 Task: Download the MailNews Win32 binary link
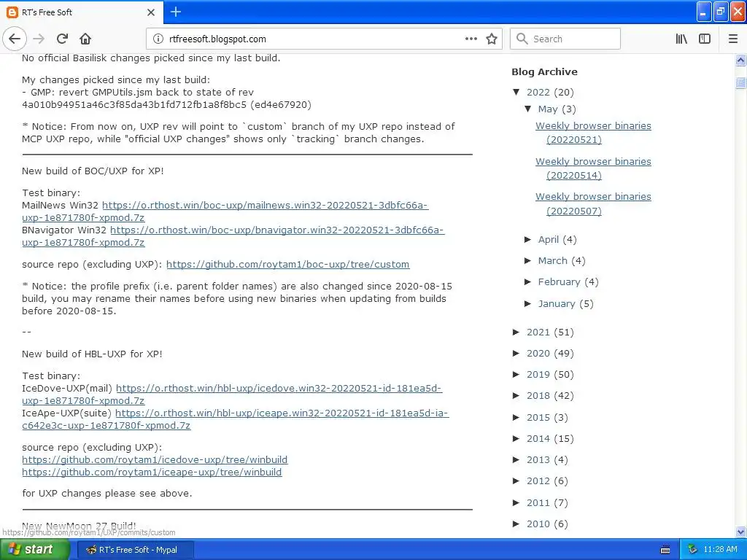(265, 205)
